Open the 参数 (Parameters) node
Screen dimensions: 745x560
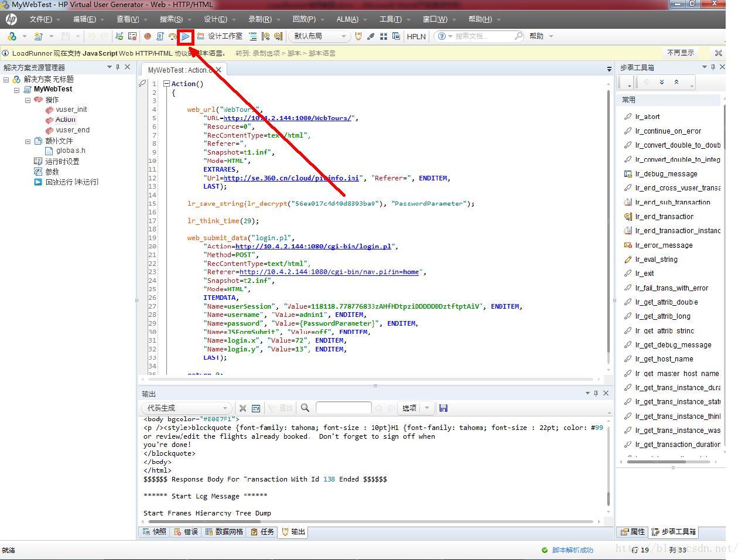point(52,172)
